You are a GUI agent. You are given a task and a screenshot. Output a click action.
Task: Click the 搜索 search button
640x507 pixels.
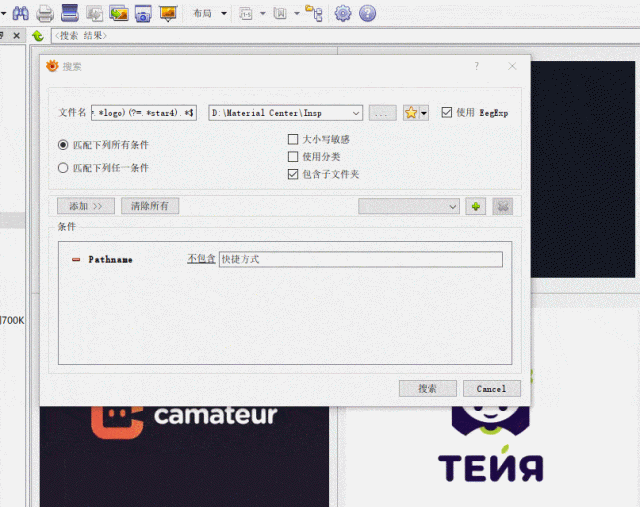[x=427, y=389]
